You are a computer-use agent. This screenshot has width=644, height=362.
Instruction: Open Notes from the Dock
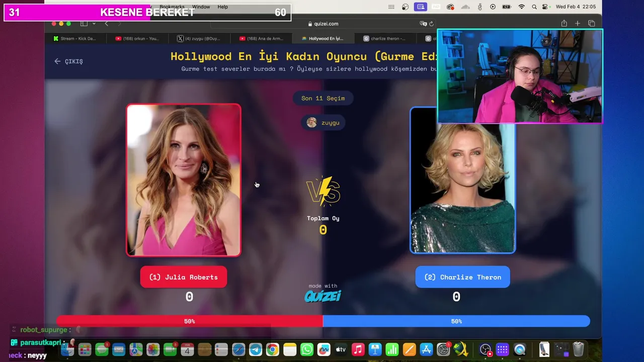[289, 349]
